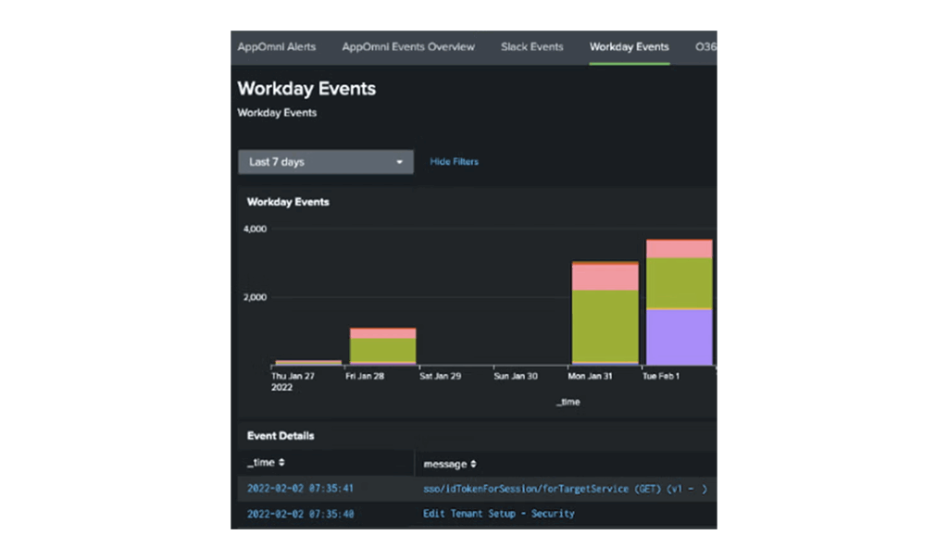Click the Hide Filters link
Screen dimensions: 948x560
pyautogui.click(x=454, y=161)
